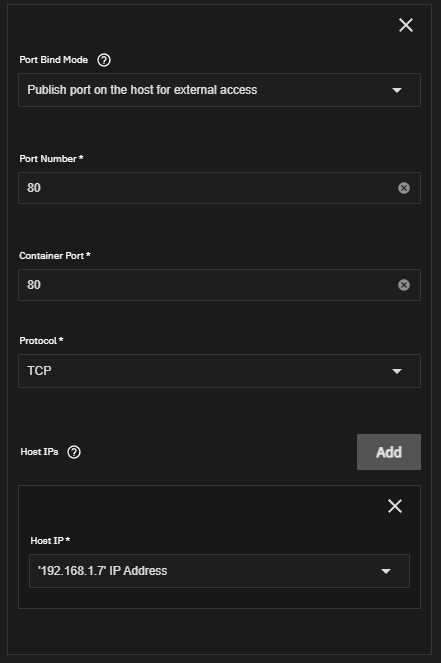
Task: Open the TCP protocol selector
Action: pyautogui.click(x=219, y=371)
